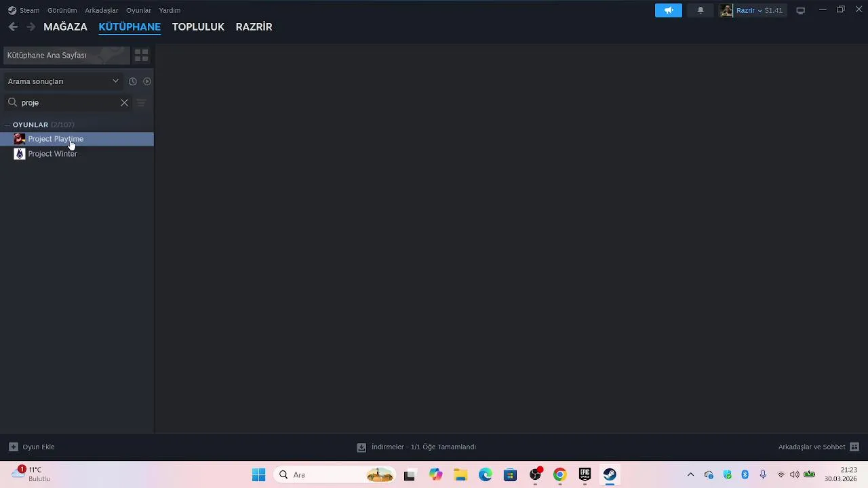Click the downloads icon beside İndirmeler
The width and height of the screenshot is (868, 488).
coord(361,447)
